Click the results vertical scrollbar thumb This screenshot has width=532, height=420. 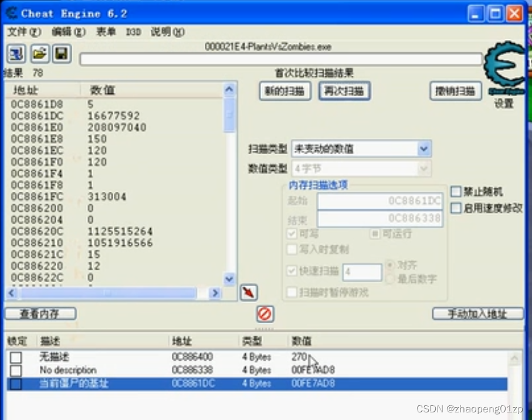tap(229, 114)
